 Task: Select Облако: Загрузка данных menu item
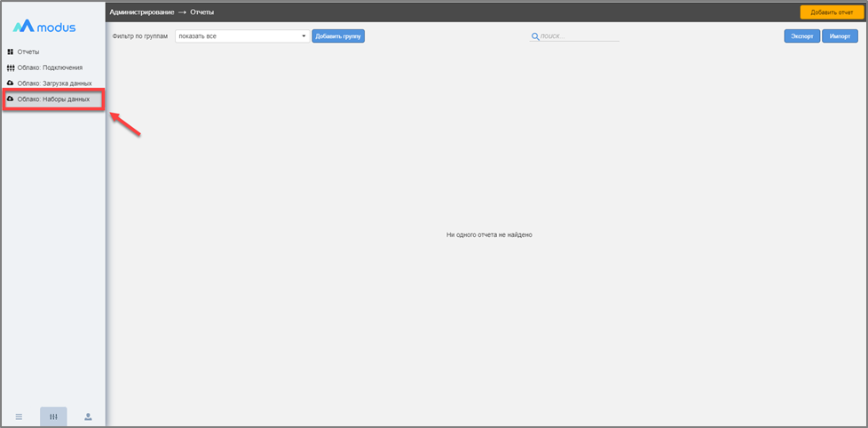click(54, 83)
